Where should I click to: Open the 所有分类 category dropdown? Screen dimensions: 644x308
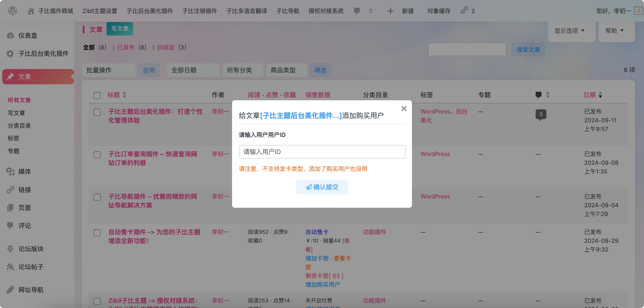point(243,70)
